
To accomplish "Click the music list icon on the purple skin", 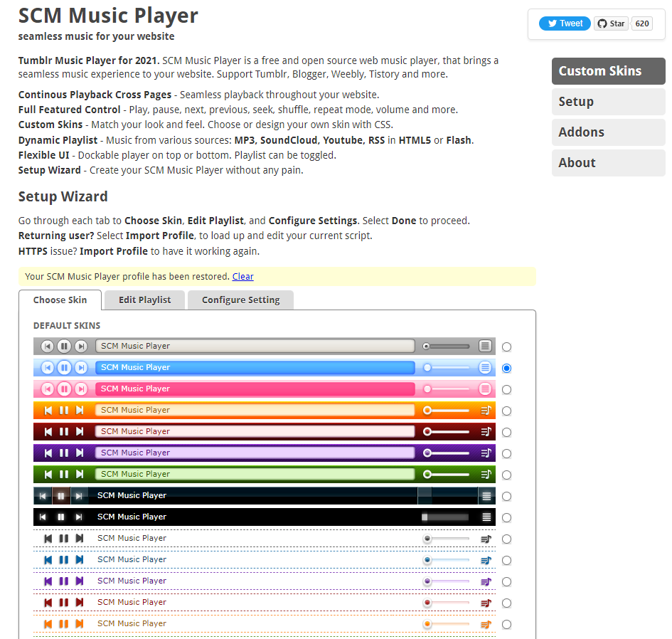I will pos(486,453).
